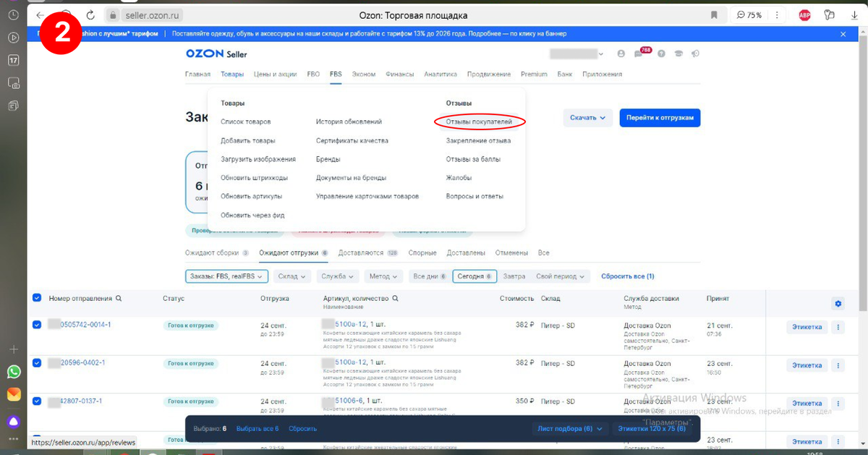
Task: Open the ABP extension icon
Action: pyautogui.click(x=804, y=15)
